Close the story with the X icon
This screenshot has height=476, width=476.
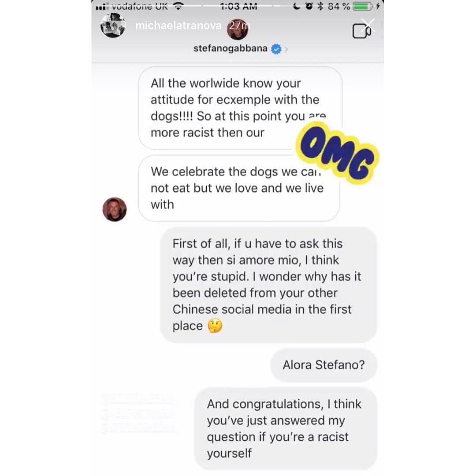click(x=368, y=25)
